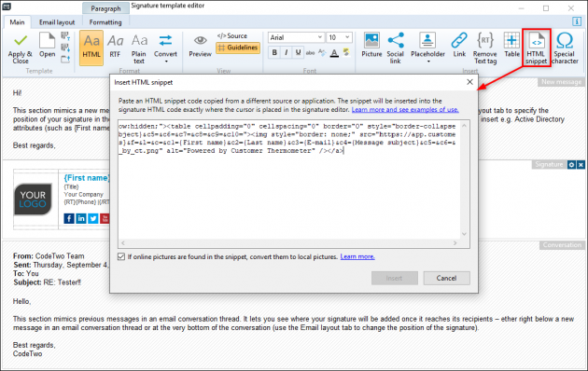588x371 pixels.
Task: Click the 'Your Company' text in signature
Action: [84, 194]
